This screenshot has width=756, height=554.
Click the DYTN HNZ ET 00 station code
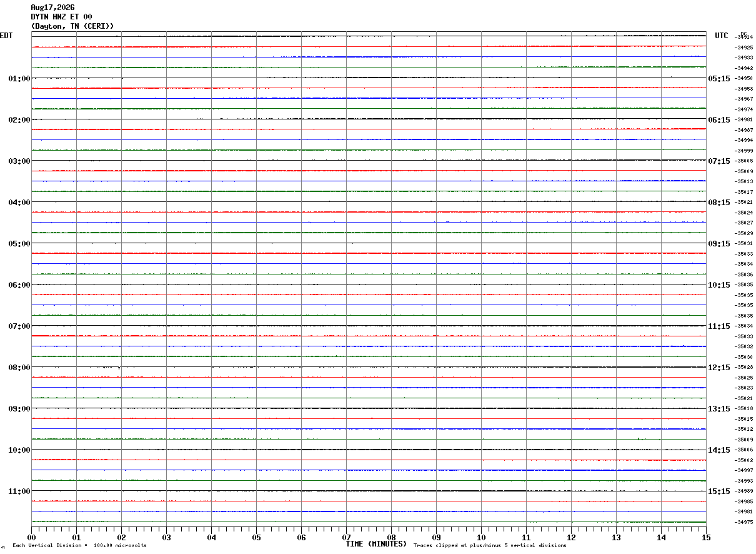[61, 17]
